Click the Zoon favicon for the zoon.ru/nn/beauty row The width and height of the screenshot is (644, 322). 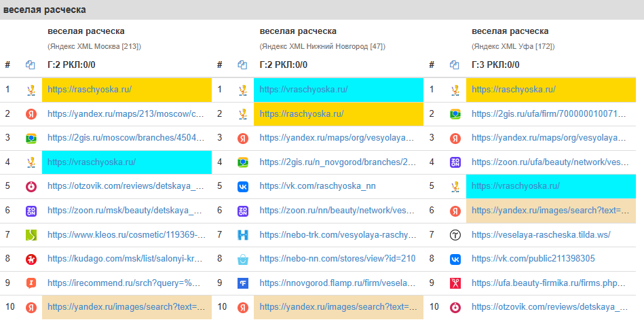(243, 211)
